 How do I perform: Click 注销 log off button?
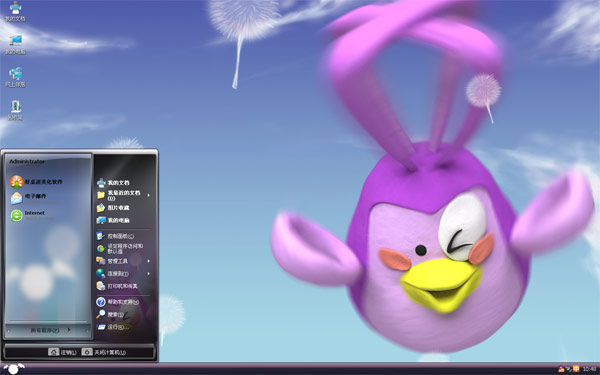tap(62, 352)
